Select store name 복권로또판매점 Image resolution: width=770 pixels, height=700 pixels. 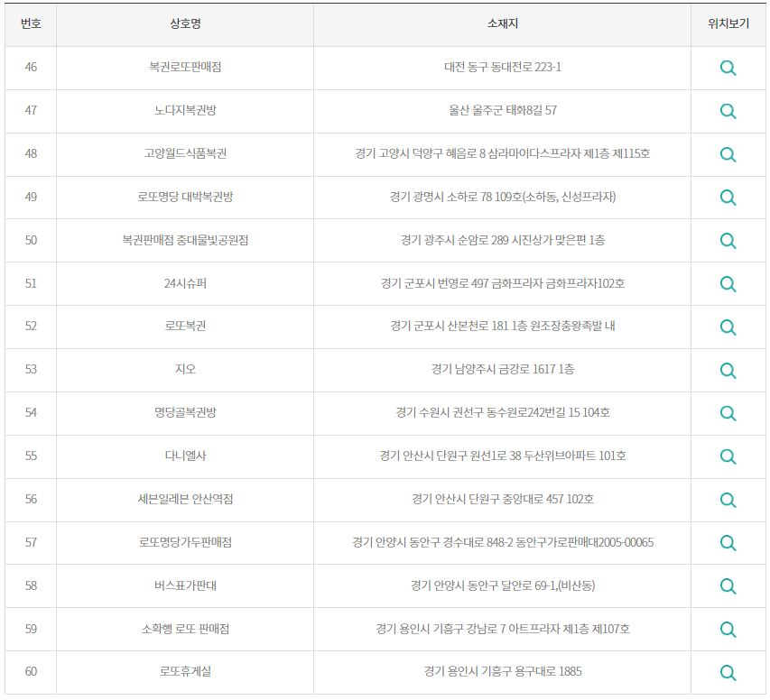point(185,67)
